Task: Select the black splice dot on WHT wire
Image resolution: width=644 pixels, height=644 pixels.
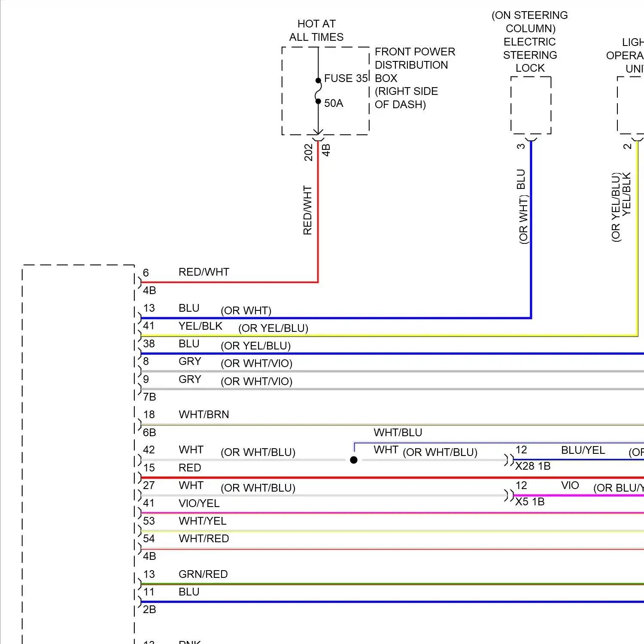Action: pyautogui.click(x=354, y=460)
